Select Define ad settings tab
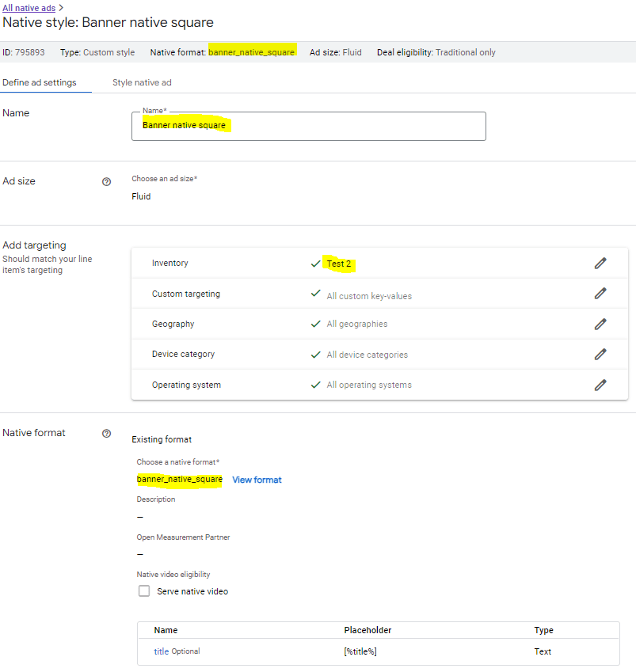636x672 pixels. (40, 83)
